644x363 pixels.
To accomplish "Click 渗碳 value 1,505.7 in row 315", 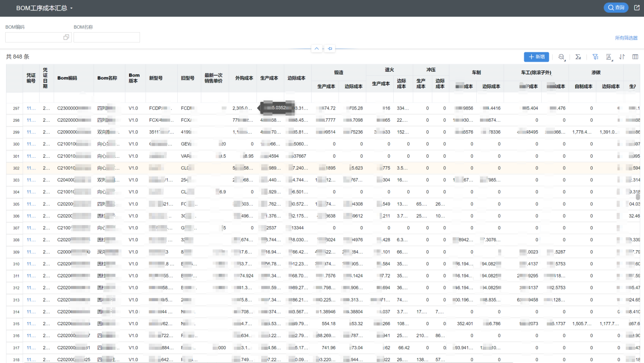I will coord(582,324).
